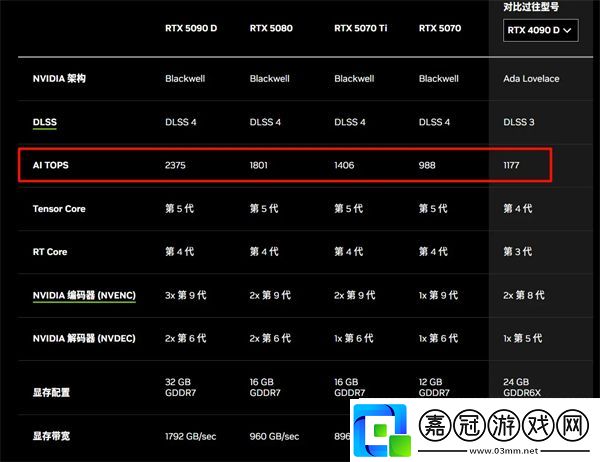Image resolution: width=600 pixels, height=462 pixels.
Task: Click the AI TOPS row label
Action: click(x=51, y=165)
